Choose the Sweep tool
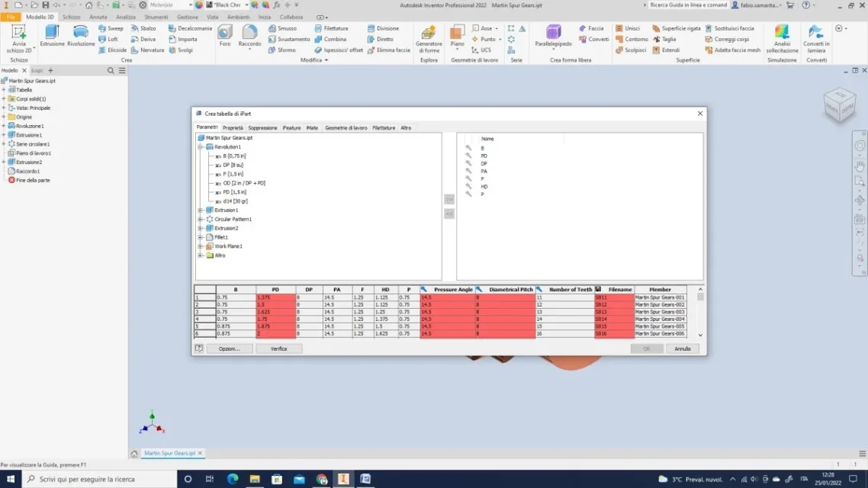 111,28
